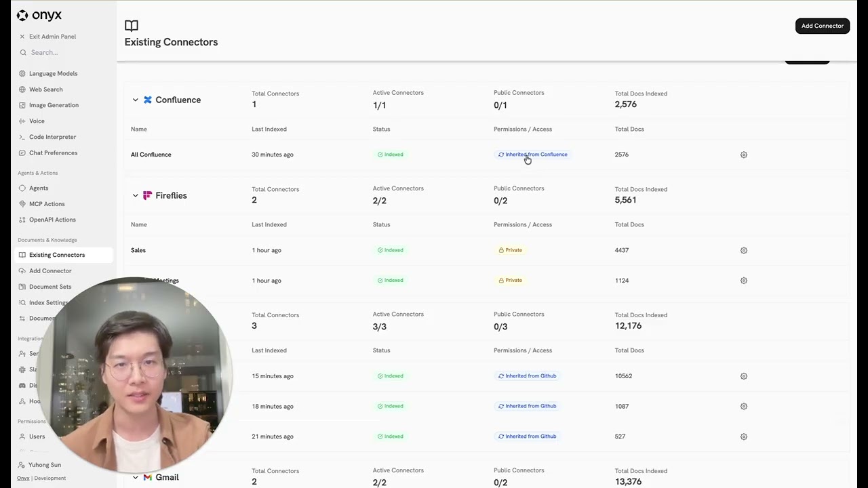Click the Private badge in the 1124-docs row
This screenshot has height=488, width=868.
pyautogui.click(x=511, y=280)
